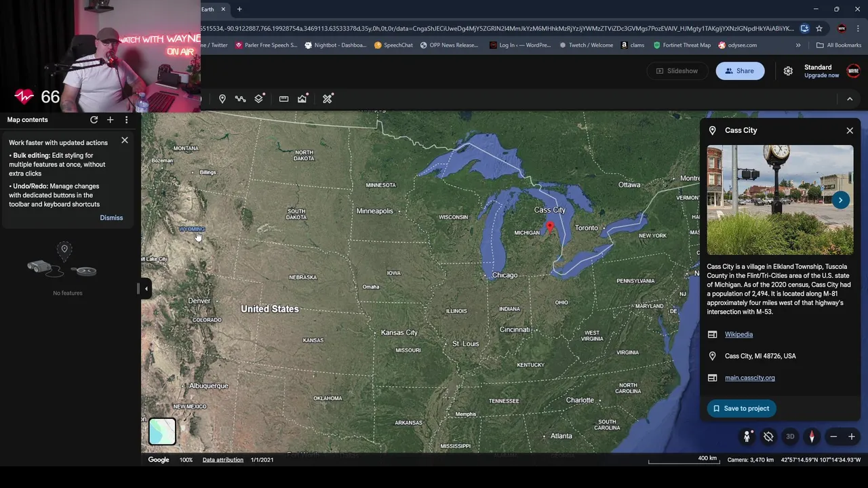Reset the compass to north

click(x=812, y=437)
